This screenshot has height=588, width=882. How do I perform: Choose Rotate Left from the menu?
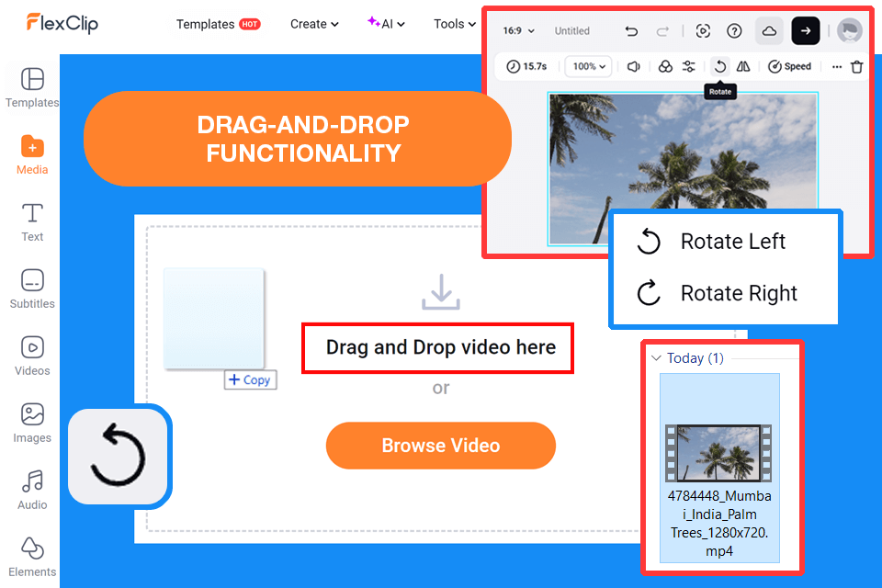pyautogui.click(x=711, y=242)
